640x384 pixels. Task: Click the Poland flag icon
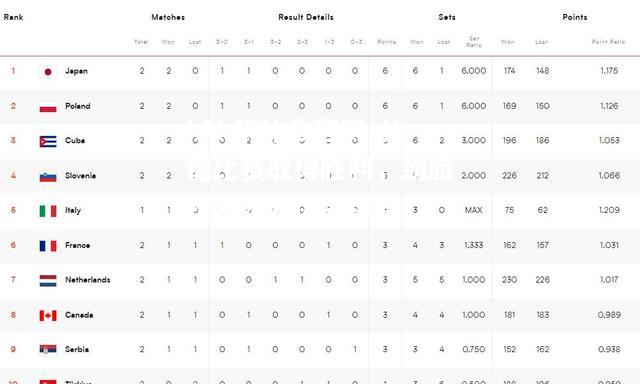click(48, 107)
